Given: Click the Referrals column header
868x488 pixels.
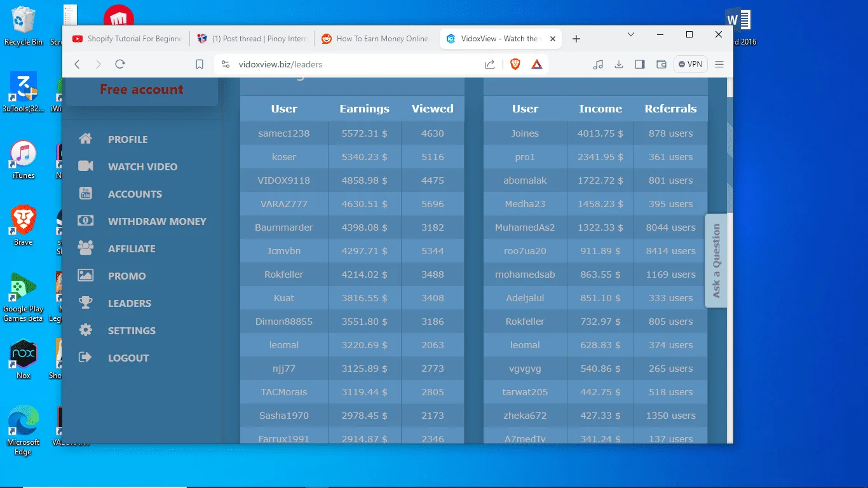Looking at the screenshot, I should pos(671,109).
